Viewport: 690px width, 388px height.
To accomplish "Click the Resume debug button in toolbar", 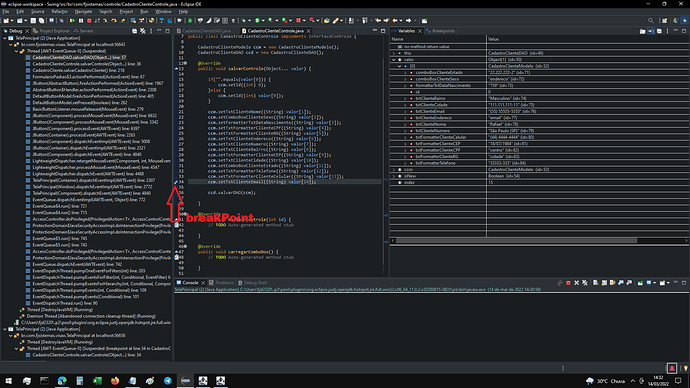I will [72, 20].
